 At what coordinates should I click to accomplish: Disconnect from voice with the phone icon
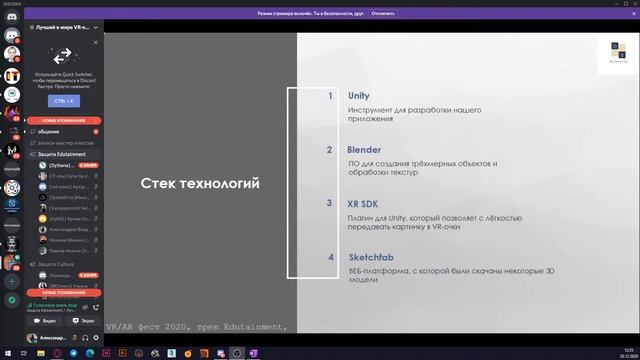point(96,307)
